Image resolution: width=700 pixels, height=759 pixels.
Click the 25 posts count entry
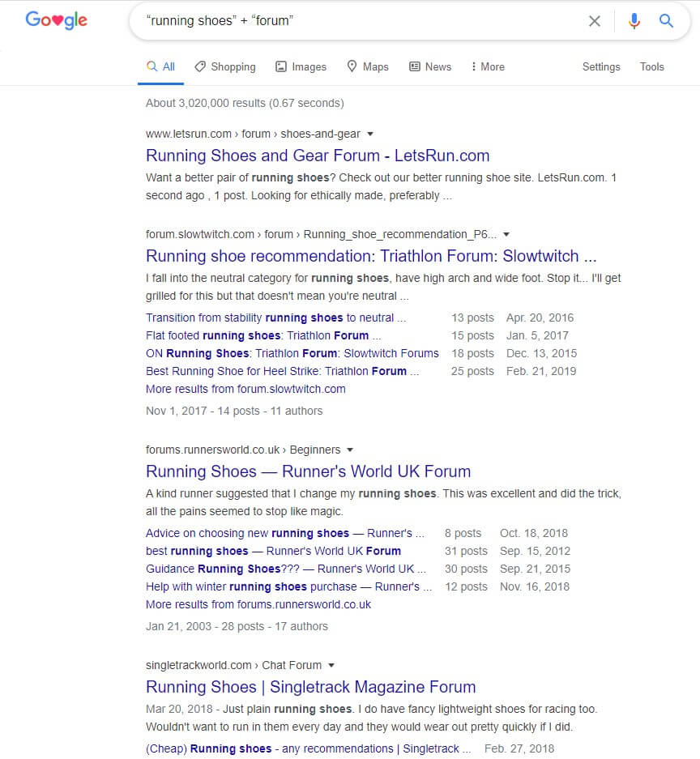(472, 371)
